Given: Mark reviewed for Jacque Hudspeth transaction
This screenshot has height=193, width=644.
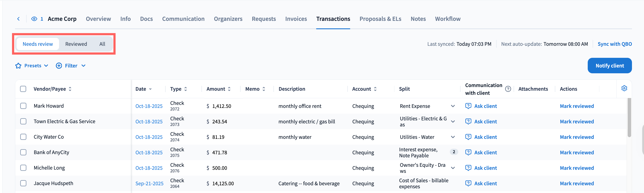Looking at the screenshot, I should pyautogui.click(x=577, y=184).
